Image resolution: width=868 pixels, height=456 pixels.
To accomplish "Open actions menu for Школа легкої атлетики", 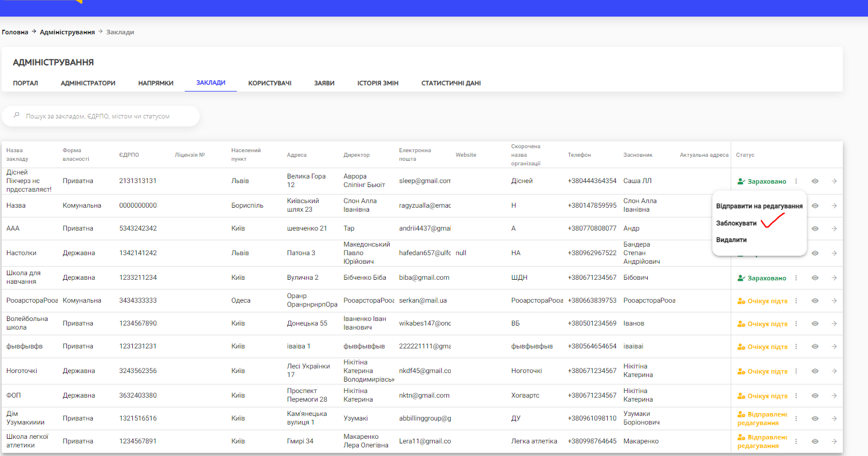I will (796, 441).
